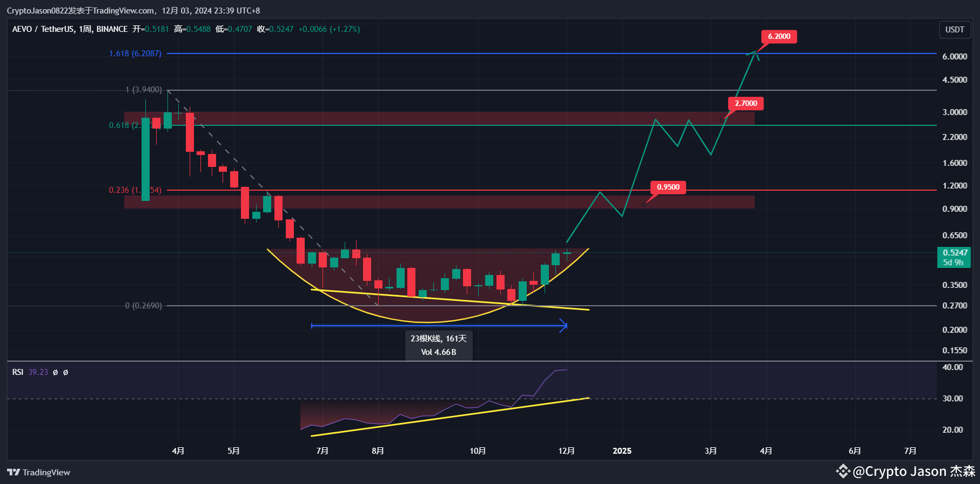Click the red 0.9500 price target callout
This screenshot has width=980, height=484.
(x=668, y=187)
